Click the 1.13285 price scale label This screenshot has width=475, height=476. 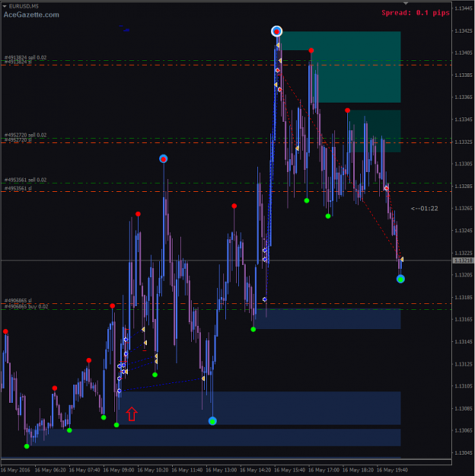[464, 186]
